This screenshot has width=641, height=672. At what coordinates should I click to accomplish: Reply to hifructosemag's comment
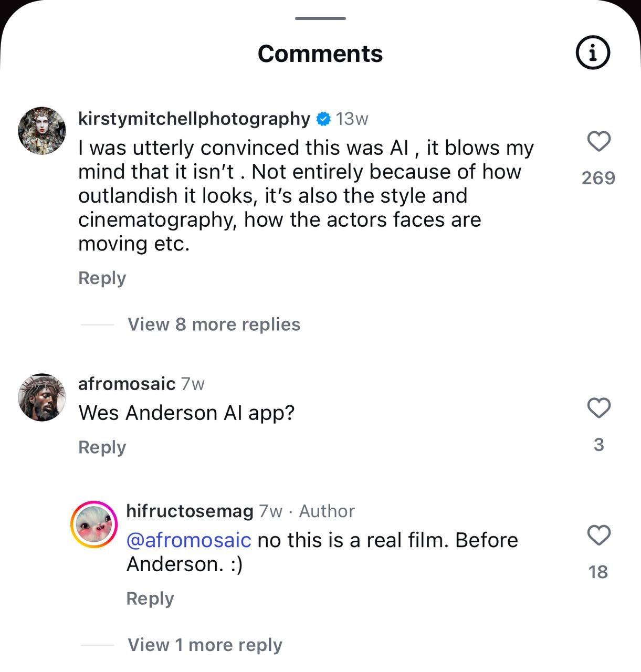150,598
